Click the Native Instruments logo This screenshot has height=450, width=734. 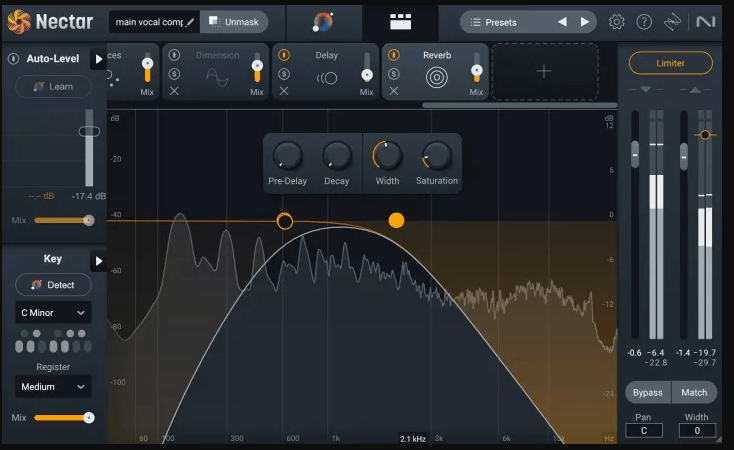tap(706, 22)
